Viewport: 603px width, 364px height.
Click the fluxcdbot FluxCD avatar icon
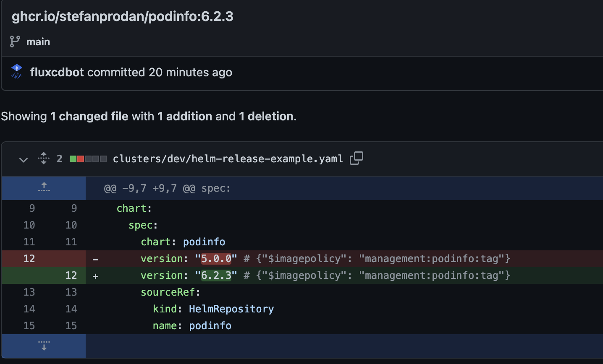(17, 72)
